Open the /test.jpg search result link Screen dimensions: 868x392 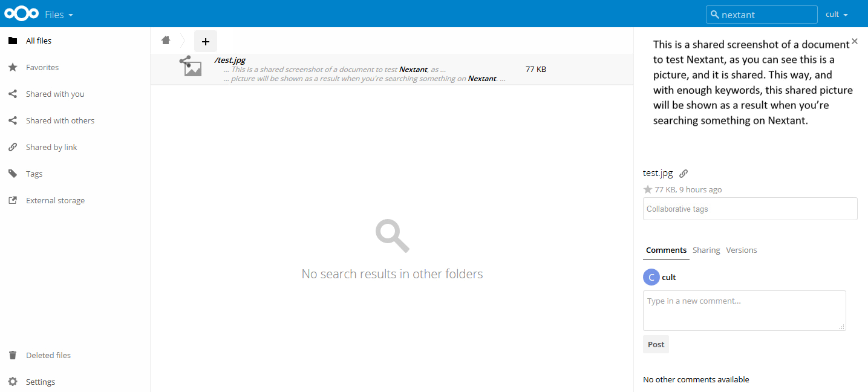tap(230, 60)
